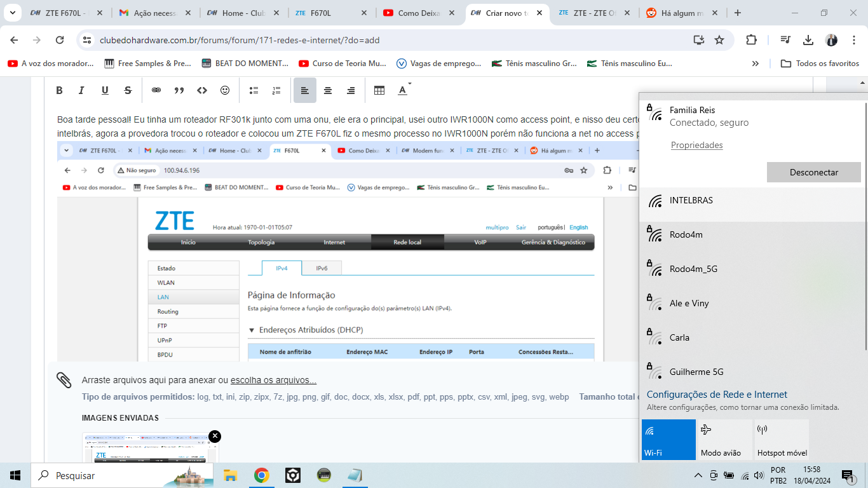Open the Todos os favoritos folder
868x488 pixels.
click(820, 64)
